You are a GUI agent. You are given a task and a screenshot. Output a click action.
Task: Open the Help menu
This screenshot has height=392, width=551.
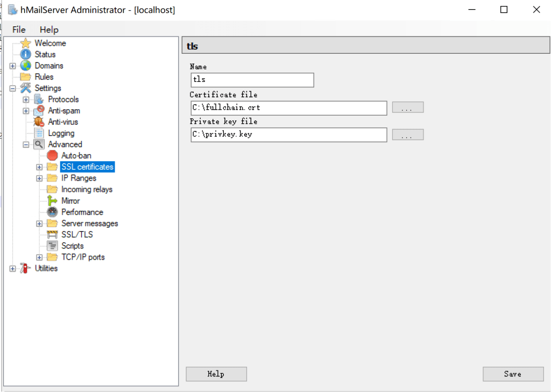49,30
